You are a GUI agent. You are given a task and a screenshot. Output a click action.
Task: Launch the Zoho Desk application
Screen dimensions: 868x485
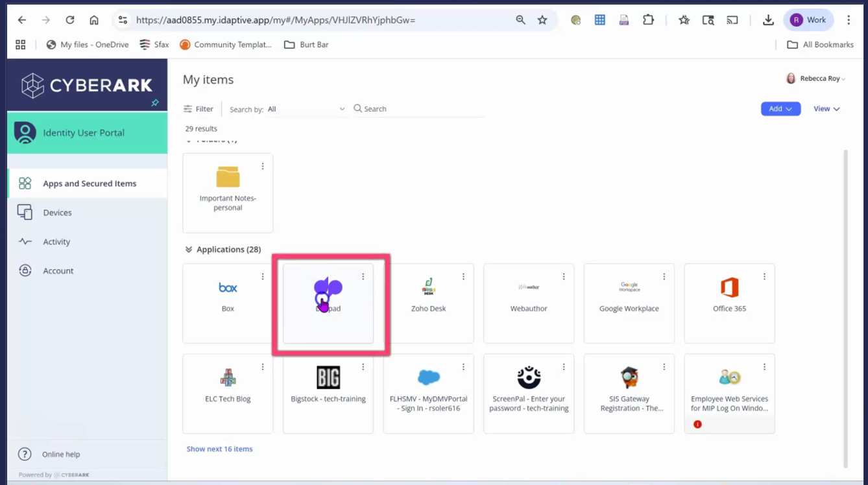pyautogui.click(x=429, y=303)
